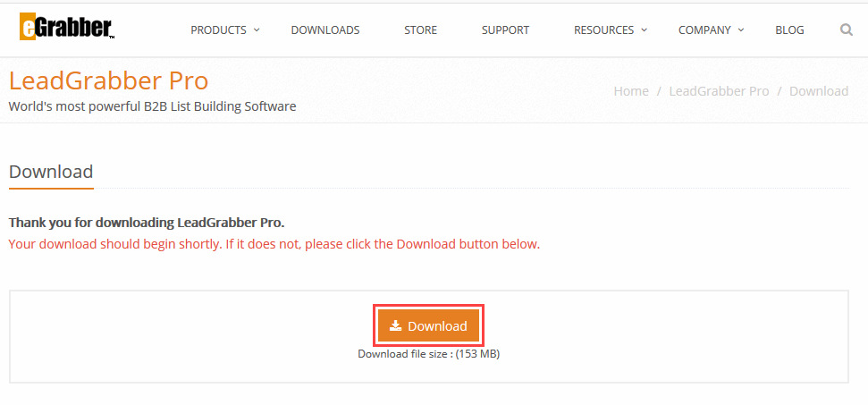Click the B2B List Building Software tagline
The width and height of the screenshot is (868, 405).
[x=152, y=106]
